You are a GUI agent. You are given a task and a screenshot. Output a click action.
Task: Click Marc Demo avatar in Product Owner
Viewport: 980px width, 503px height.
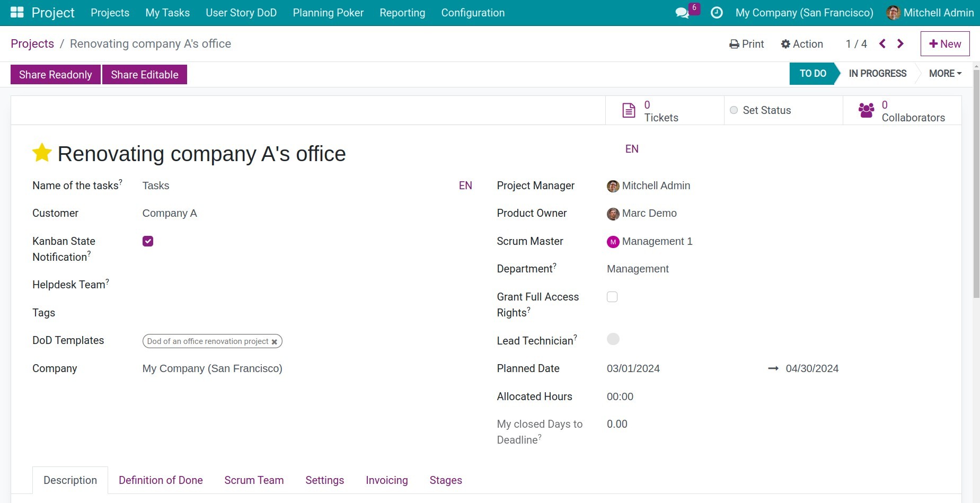click(x=613, y=214)
